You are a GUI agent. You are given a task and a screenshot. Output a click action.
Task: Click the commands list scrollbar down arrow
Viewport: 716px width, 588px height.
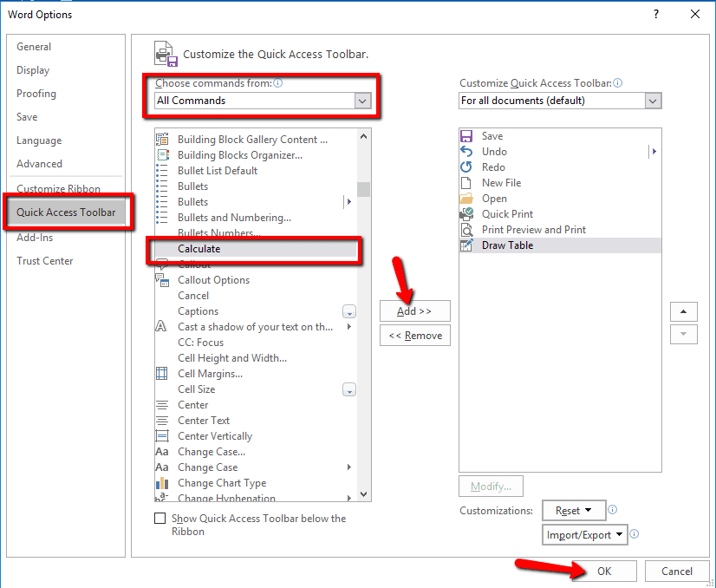[x=363, y=493]
